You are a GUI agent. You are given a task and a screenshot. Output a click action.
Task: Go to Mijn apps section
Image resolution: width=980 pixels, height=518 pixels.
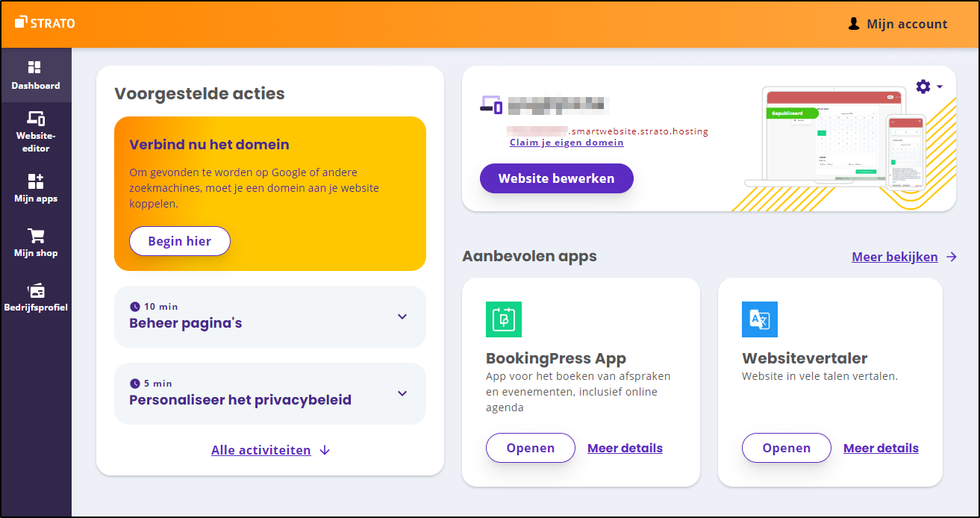click(36, 188)
